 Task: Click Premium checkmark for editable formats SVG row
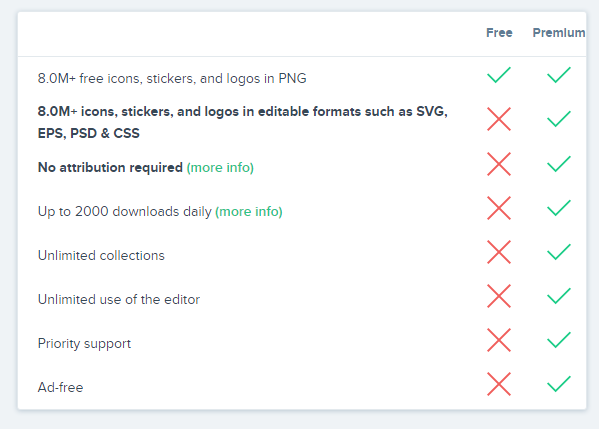pyautogui.click(x=559, y=119)
